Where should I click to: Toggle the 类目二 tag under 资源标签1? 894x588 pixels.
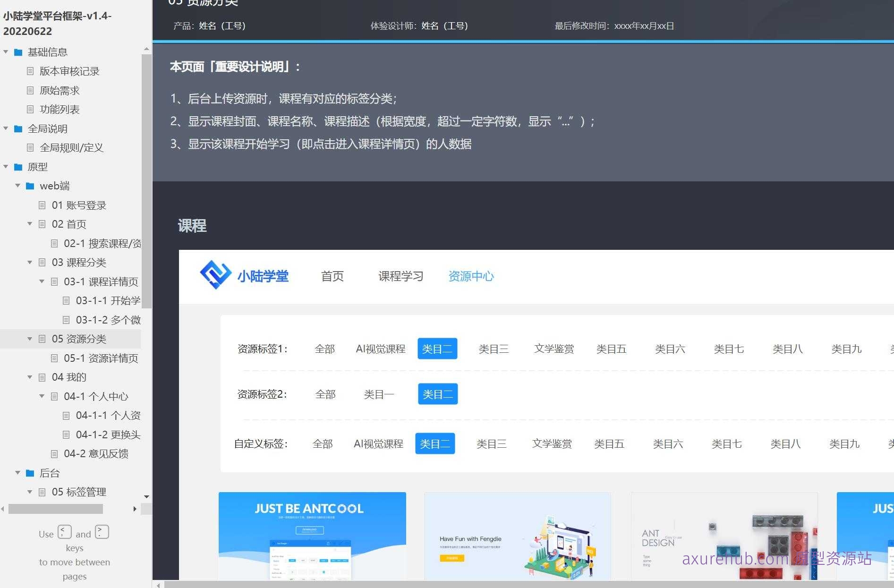[437, 349]
